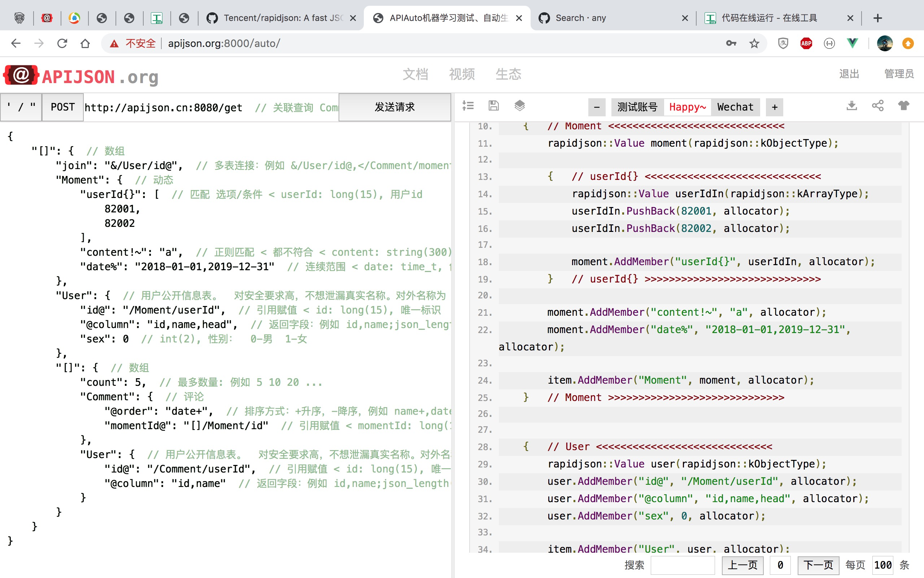Screen dimensions: 924x578
Task: Toggle the POST request method button
Action: coord(62,107)
